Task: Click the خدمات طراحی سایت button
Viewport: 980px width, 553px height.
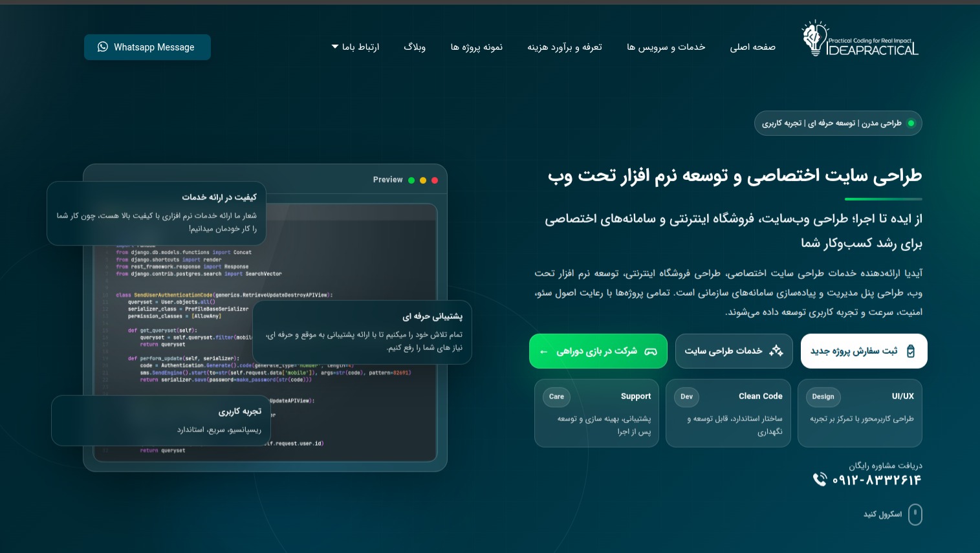Action: (734, 351)
